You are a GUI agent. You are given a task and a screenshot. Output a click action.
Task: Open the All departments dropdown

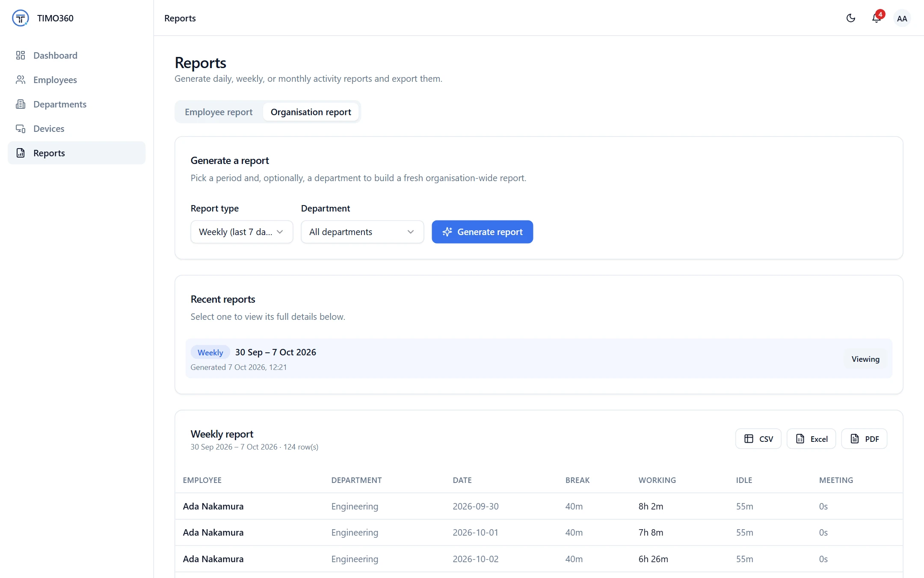362,232
